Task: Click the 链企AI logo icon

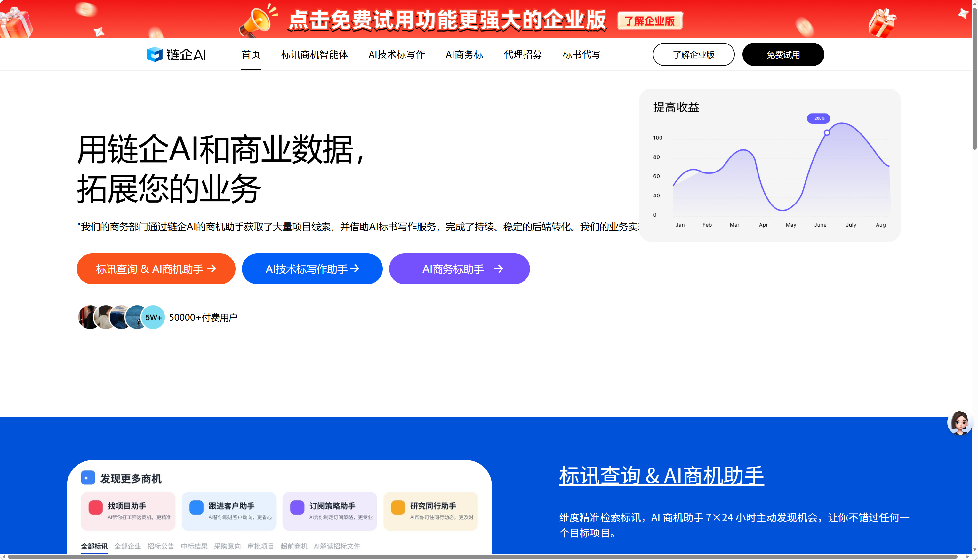Action: 155,54
